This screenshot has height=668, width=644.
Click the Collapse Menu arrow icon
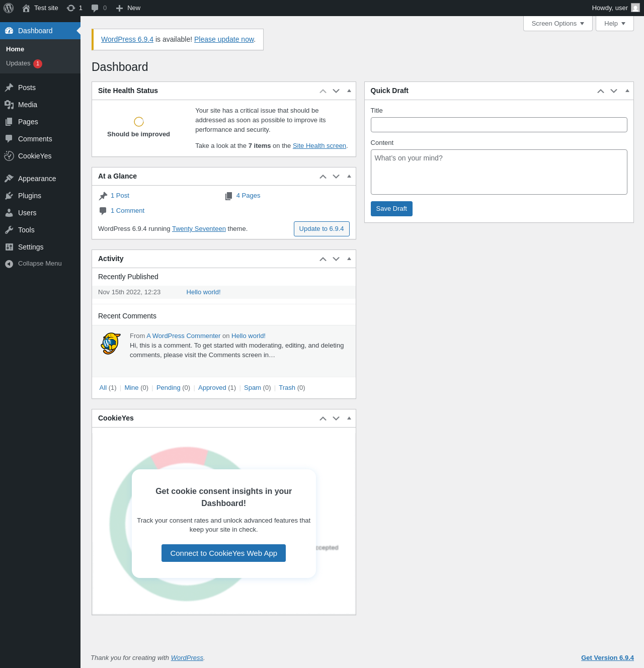pos(9,264)
